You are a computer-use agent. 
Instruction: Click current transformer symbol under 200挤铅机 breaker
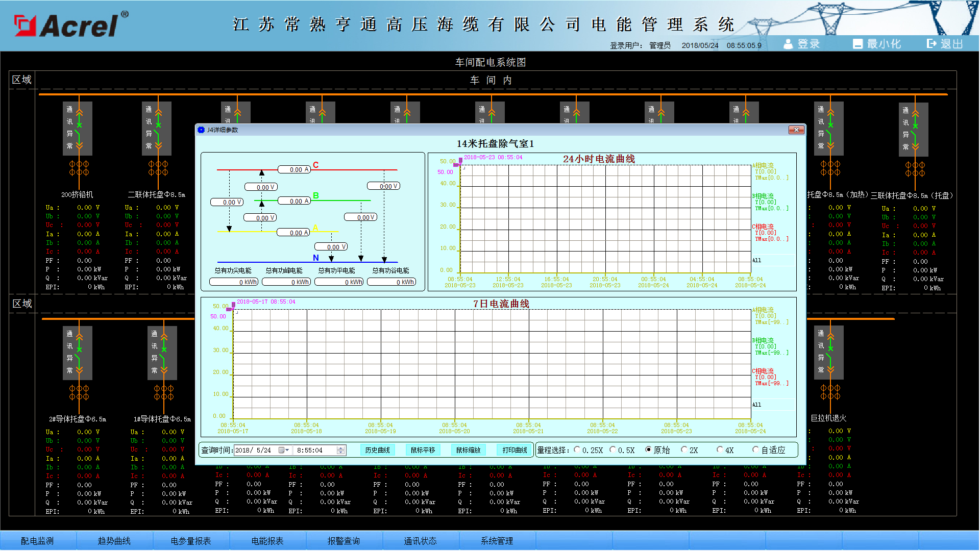pos(79,168)
